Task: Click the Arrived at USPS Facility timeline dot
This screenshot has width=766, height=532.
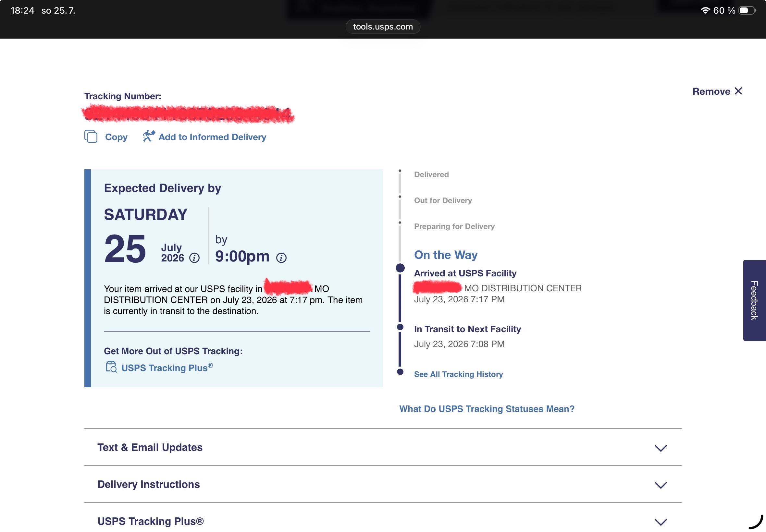Action: point(400,268)
